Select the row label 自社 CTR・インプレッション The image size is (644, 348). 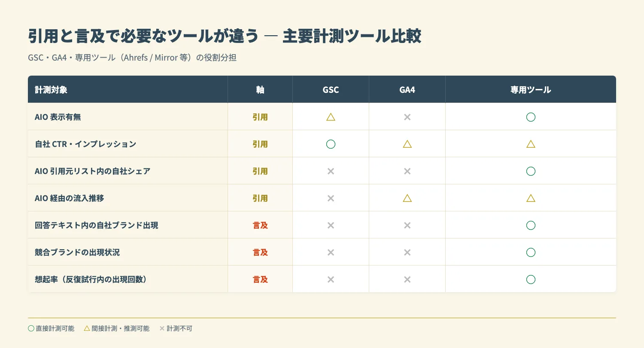coord(85,144)
